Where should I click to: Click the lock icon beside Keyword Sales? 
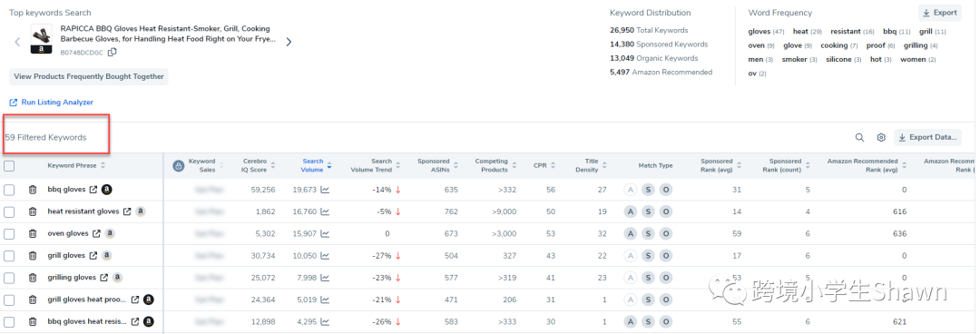pyautogui.click(x=178, y=166)
